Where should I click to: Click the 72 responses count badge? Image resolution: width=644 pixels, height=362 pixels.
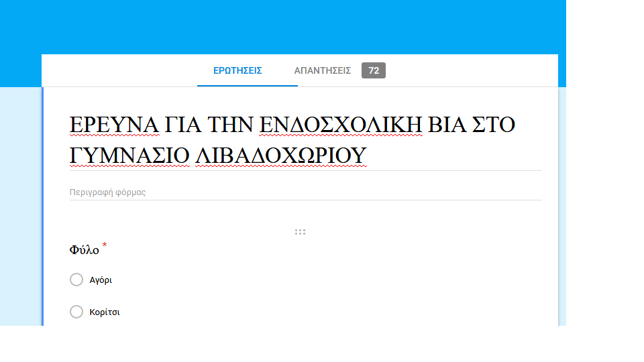point(374,70)
